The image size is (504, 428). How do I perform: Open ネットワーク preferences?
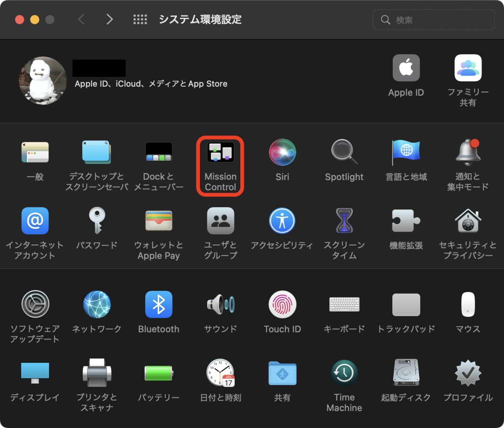[x=97, y=304]
